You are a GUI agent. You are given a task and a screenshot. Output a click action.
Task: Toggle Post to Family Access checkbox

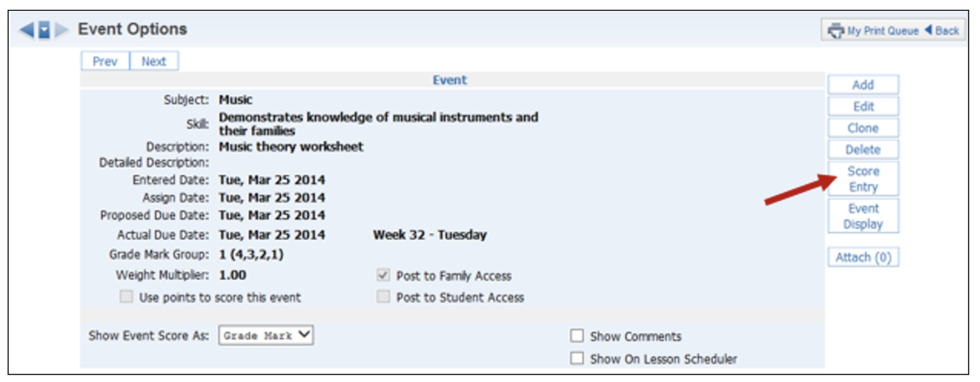click(x=383, y=275)
